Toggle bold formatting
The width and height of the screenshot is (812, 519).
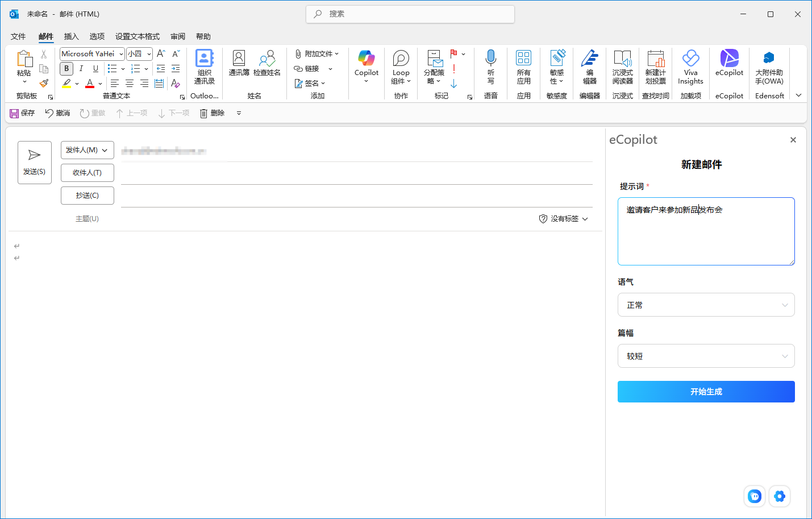(x=66, y=68)
